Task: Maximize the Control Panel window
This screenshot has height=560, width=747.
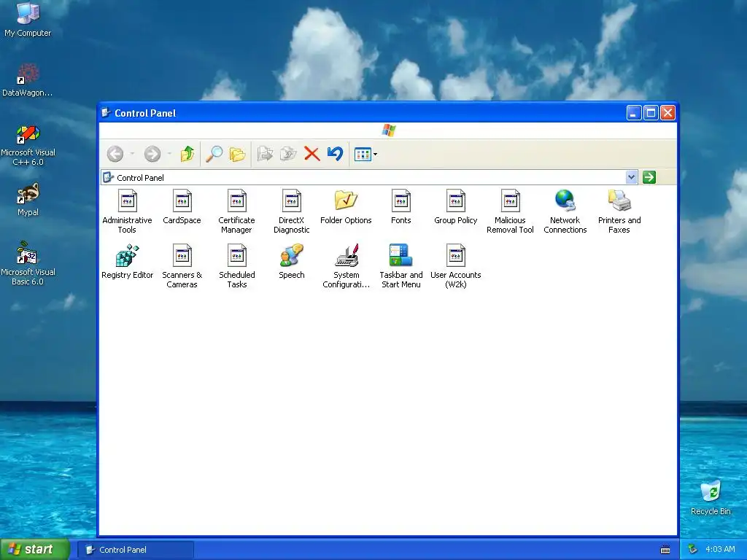Action: point(651,113)
